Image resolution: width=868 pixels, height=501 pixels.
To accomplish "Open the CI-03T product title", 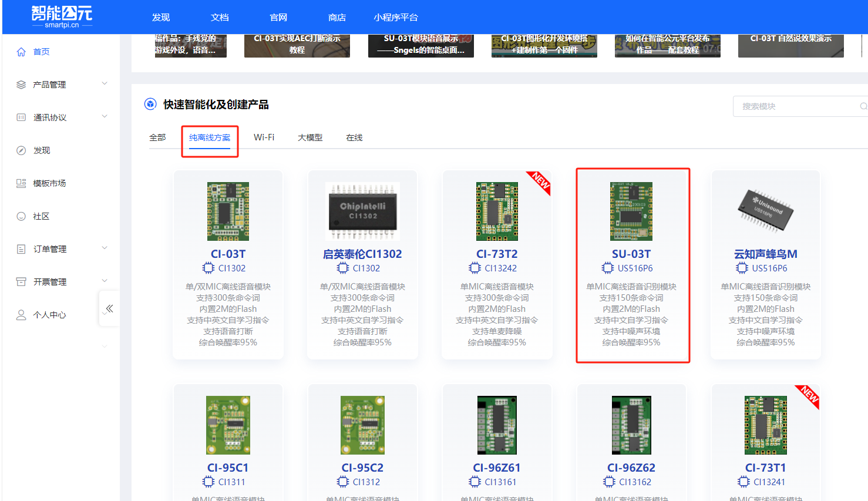I will pos(228,254).
